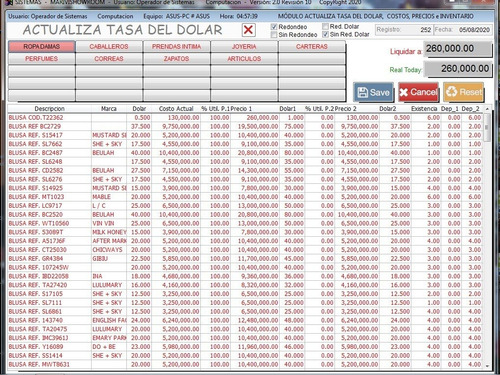Enable the Redondeo checkbox
Image resolution: width=500 pixels, height=375 pixels.
tap(274, 27)
